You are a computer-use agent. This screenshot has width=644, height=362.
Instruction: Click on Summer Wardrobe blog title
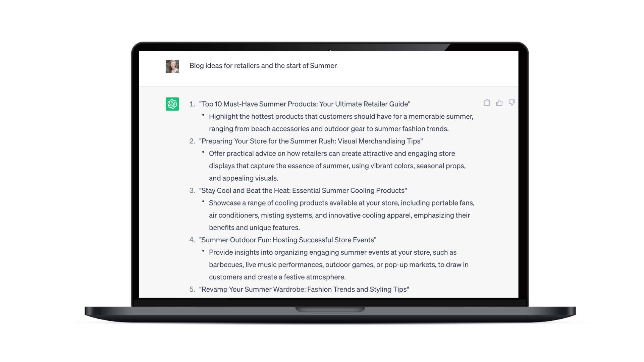tap(304, 290)
